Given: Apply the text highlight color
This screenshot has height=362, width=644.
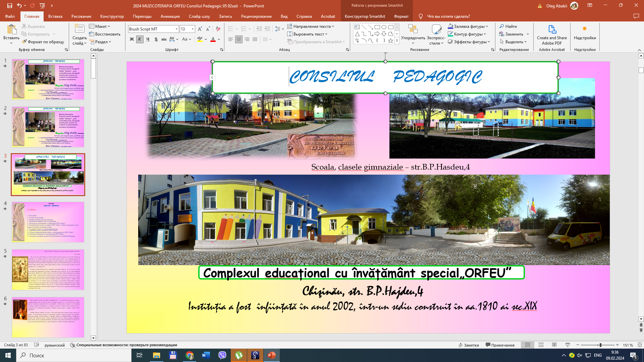Looking at the screenshot, I should tap(200, 40).
